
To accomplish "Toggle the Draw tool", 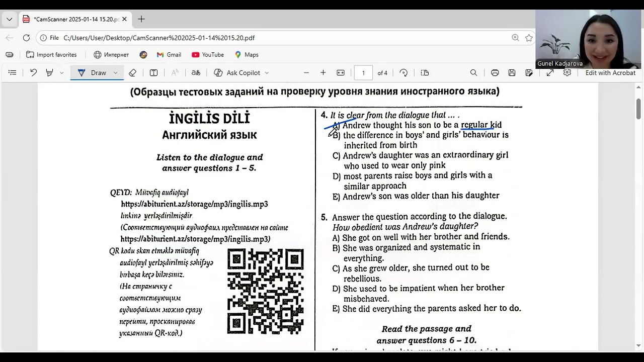I will click(92, 73).
